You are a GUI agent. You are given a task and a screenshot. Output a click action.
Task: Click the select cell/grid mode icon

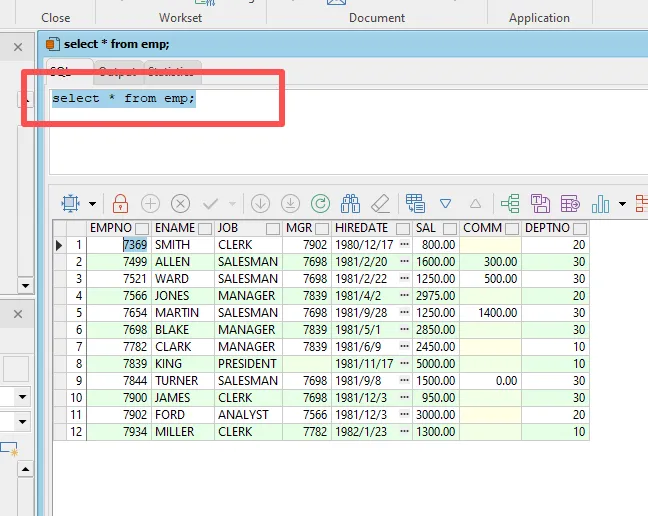click(x=70, y=203)
